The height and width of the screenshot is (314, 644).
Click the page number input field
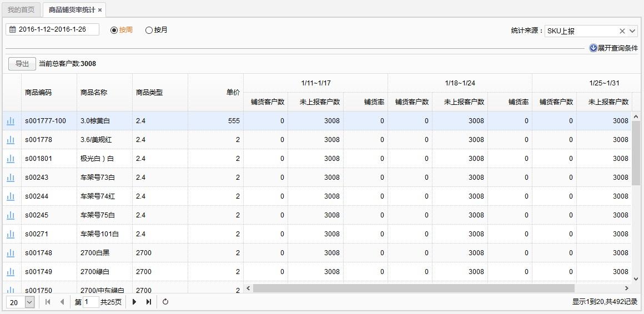[90, 302]
